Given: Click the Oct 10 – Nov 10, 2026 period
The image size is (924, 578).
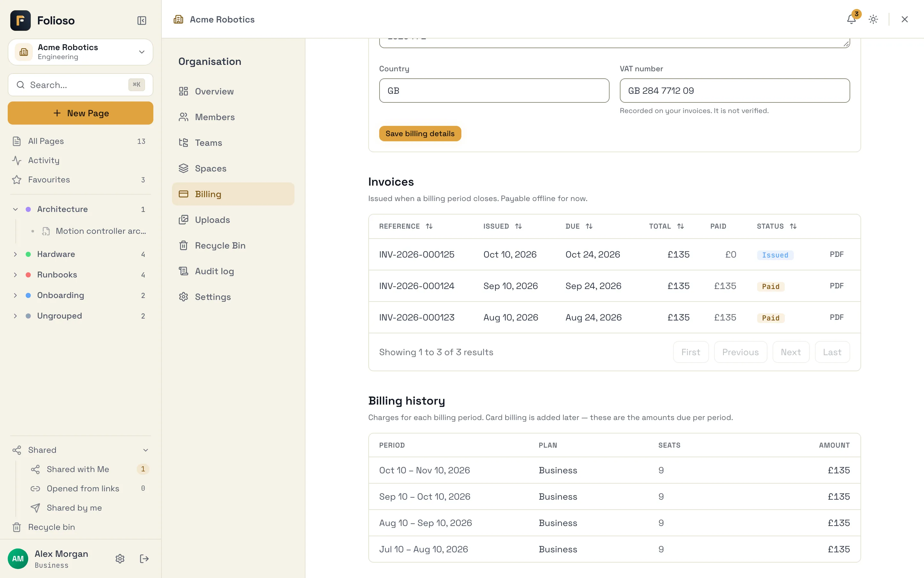Looking at the screenshot, I should point(424,470).
